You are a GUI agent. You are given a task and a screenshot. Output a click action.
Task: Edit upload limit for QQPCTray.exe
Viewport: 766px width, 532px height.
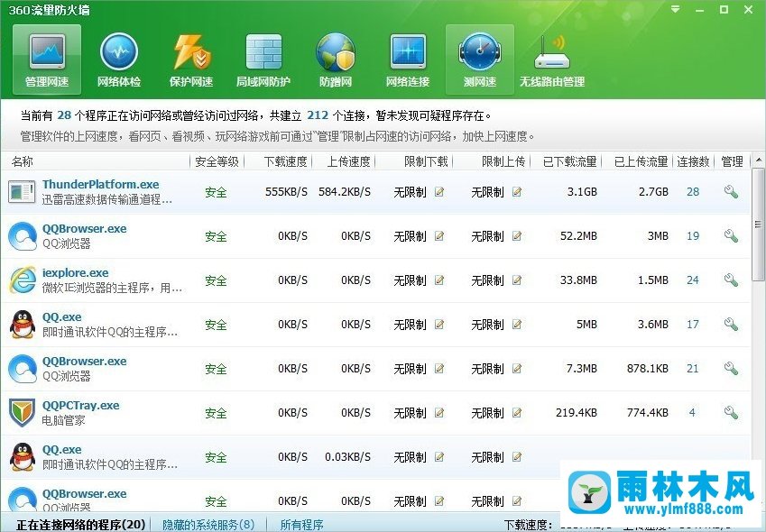click(517, 413)
